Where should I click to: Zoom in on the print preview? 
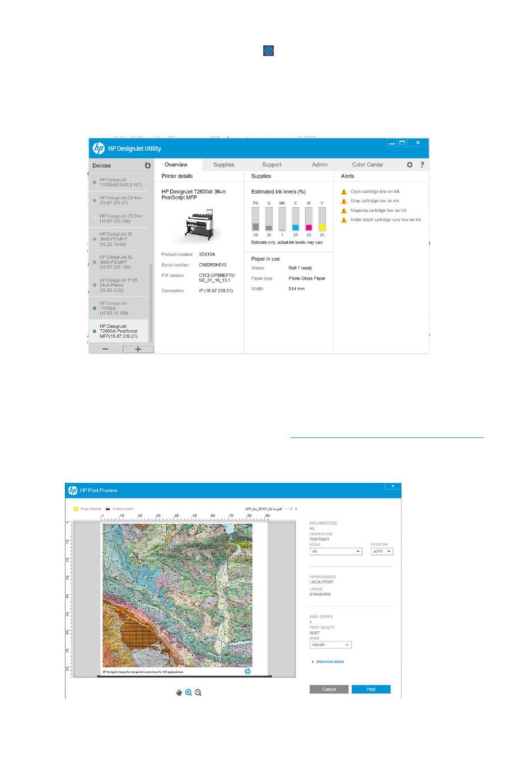coord(189,692)
